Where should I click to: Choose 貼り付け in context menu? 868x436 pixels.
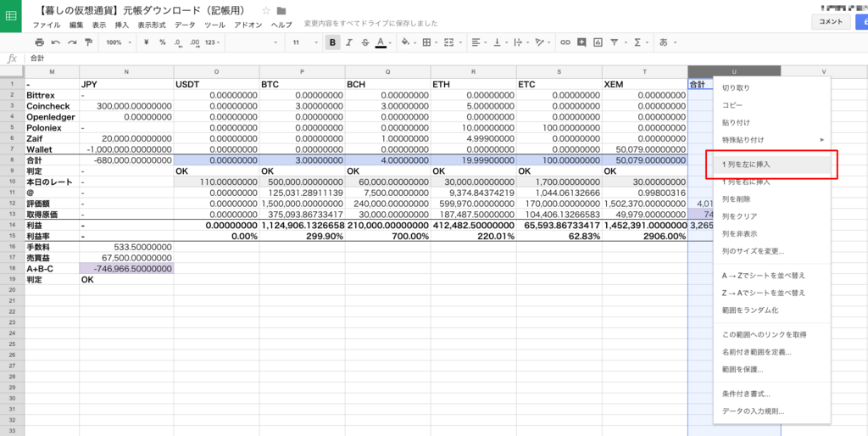[772, 122]
